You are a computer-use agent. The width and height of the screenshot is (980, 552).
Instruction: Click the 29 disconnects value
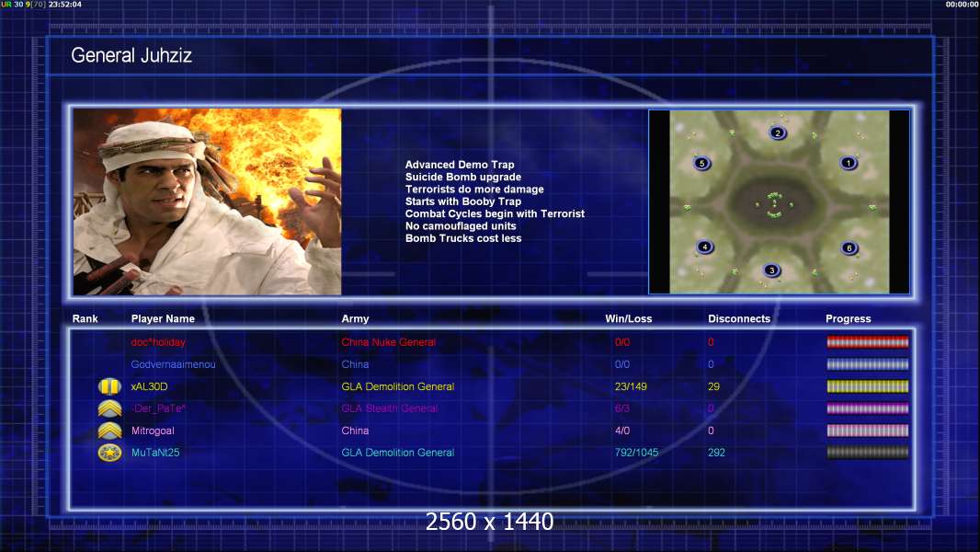[x=713, y=386]
